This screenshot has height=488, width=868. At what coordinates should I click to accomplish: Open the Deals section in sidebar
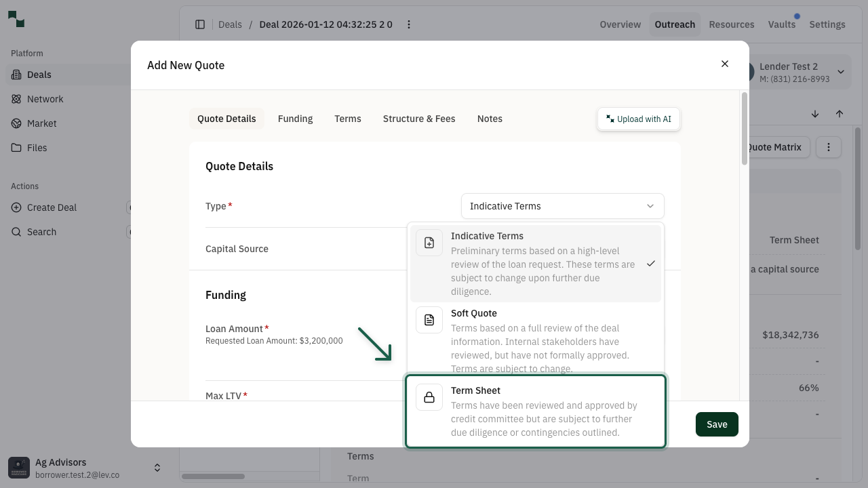[x=37, y=75]
